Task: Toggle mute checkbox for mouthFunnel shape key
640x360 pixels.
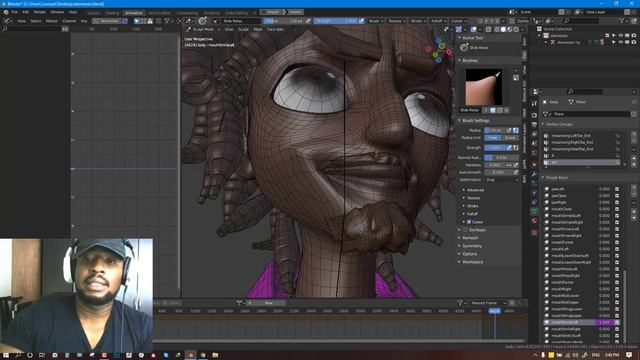Action: (617, 242)
